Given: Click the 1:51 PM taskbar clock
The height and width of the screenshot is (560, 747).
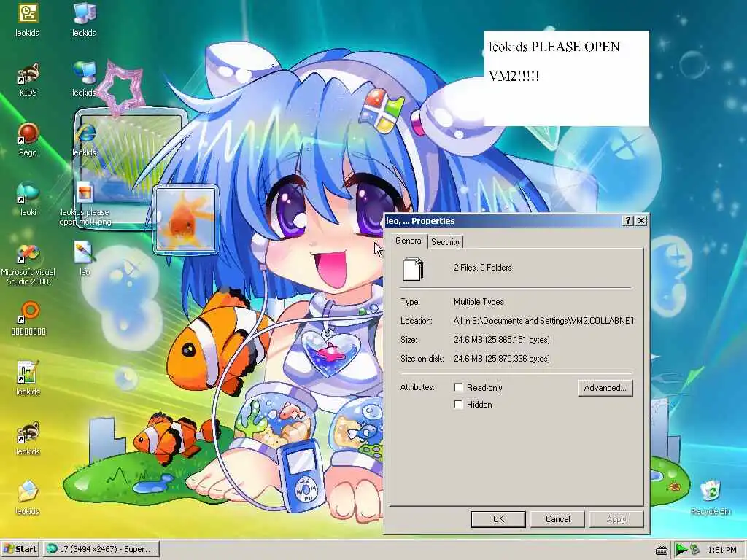Looking at the screenshot, I should point(722,550).
